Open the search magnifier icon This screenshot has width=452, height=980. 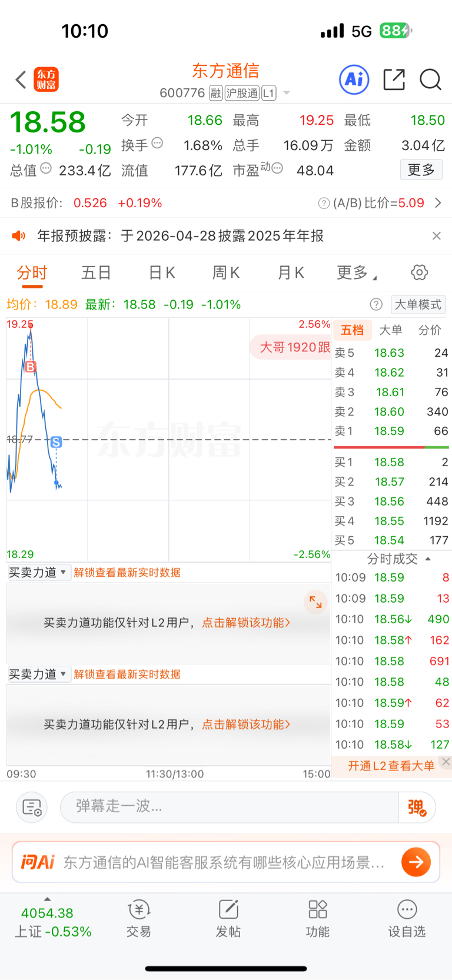point(430,79)
